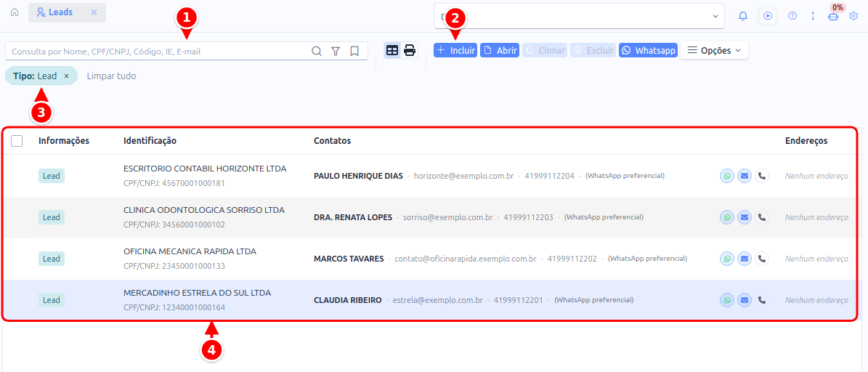
Task: WhatsApp icon for Marcos Tavares
Action: (727, 259)
